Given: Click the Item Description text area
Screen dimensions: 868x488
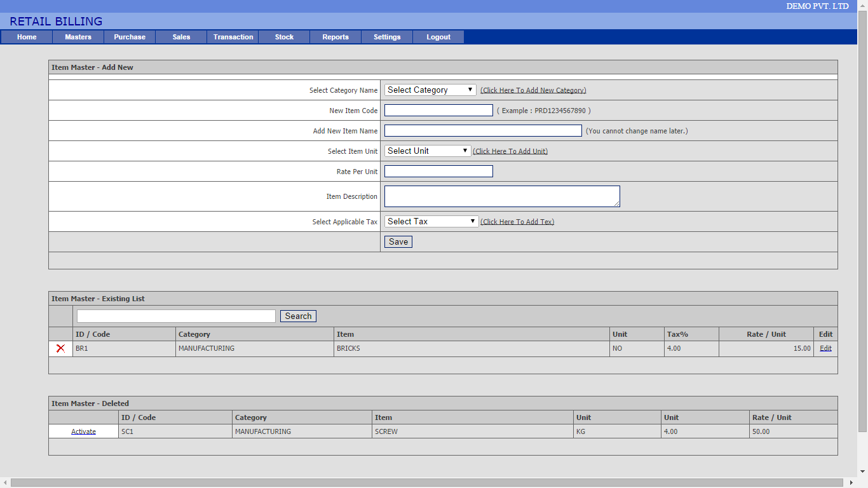Looking at the screenshot, I should point(502,196).
